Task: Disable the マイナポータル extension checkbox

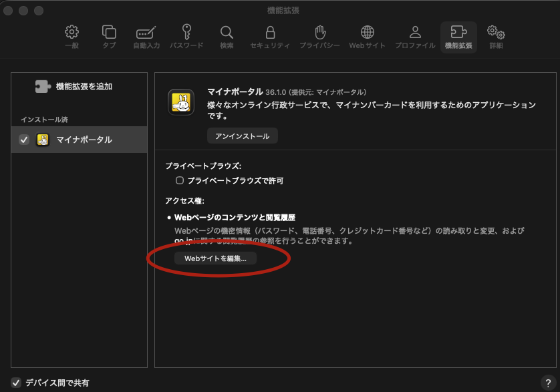Action: pos(24,140)
